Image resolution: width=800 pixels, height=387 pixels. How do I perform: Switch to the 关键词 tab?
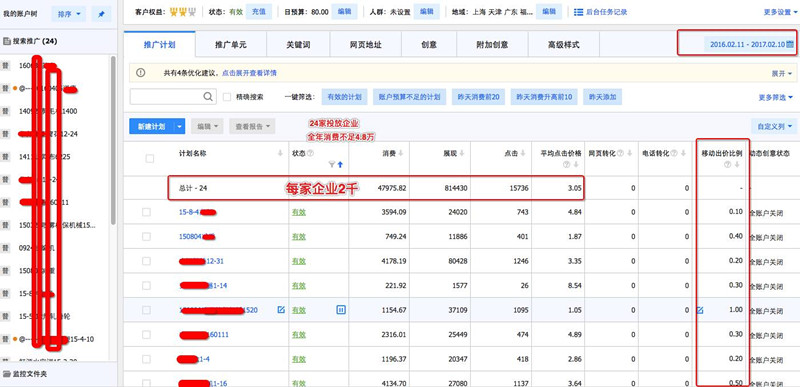(298, 45)
